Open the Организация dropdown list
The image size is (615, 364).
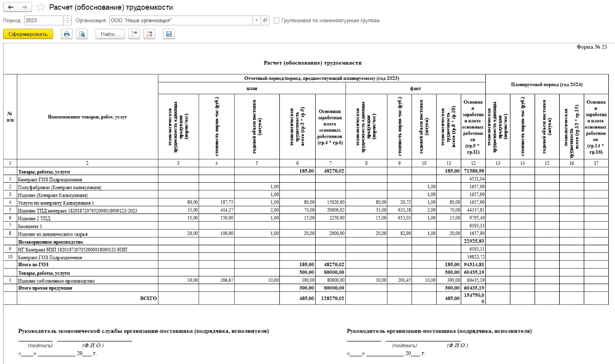click(257, 20)
